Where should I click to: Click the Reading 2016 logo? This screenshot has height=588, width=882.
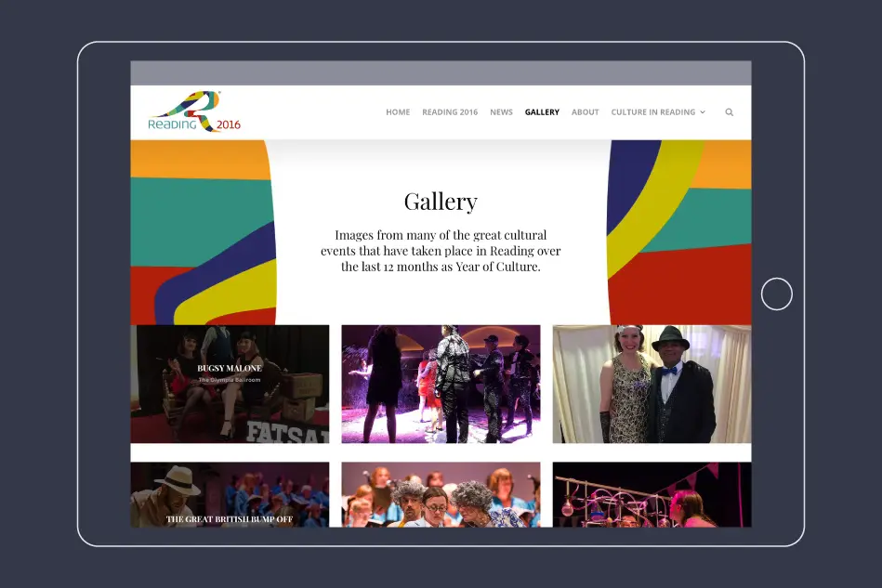coord(194,111)
